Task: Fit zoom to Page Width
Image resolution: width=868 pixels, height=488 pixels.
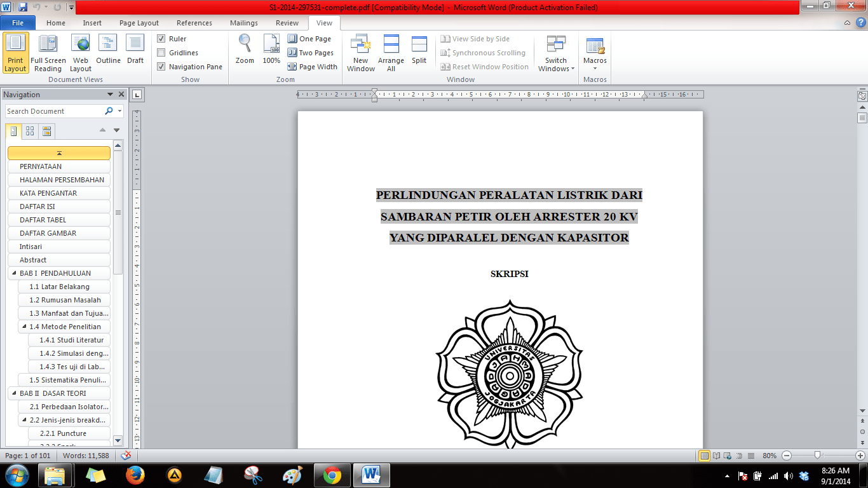Action: click(313, 67)
